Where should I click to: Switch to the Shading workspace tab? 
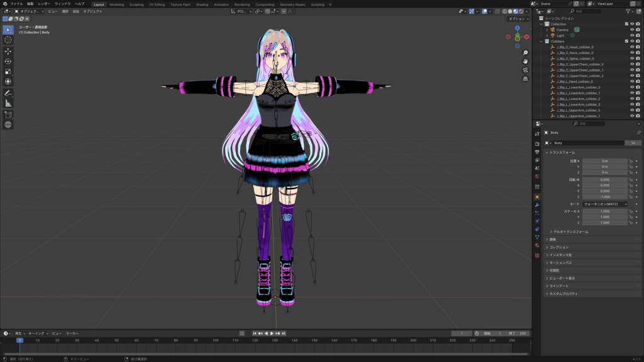click(202, 4)
